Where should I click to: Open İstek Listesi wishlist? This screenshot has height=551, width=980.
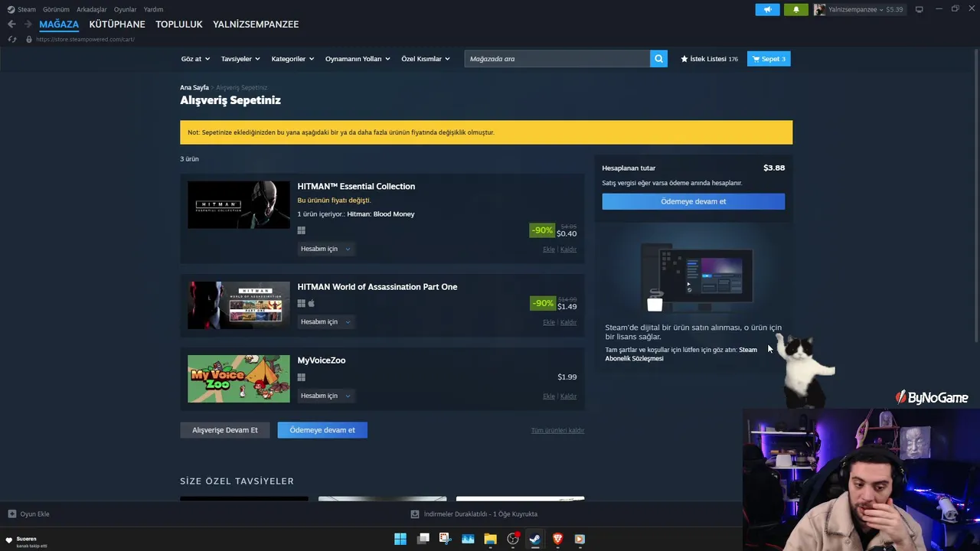click(x=709, y=59)
